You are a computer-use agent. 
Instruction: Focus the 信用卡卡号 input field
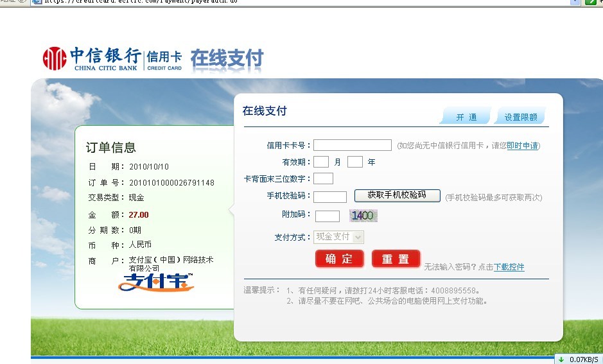pos(353,145)
